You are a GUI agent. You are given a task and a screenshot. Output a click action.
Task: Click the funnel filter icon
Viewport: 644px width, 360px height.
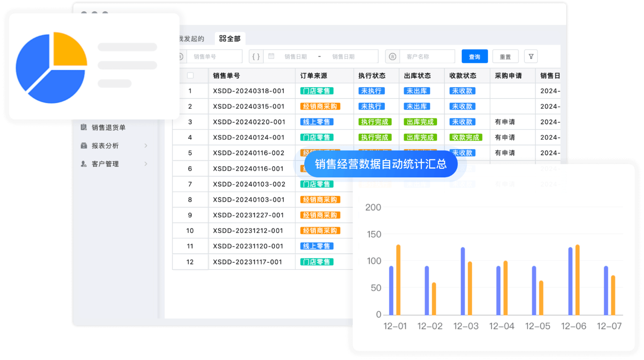pyautogui.click(x=531, y=56)
